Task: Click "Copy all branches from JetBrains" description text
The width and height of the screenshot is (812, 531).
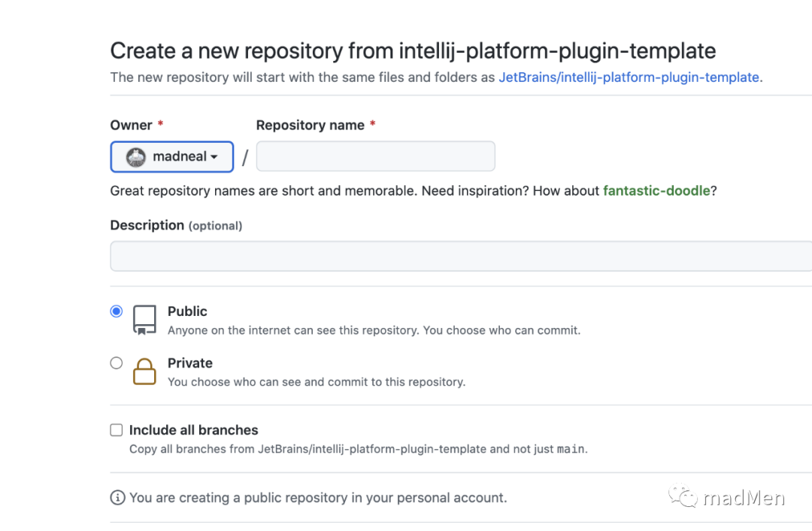Action: 359,449
